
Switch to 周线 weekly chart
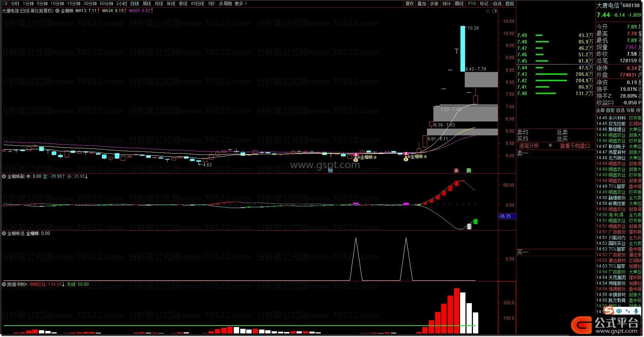(x=147, y=4)
